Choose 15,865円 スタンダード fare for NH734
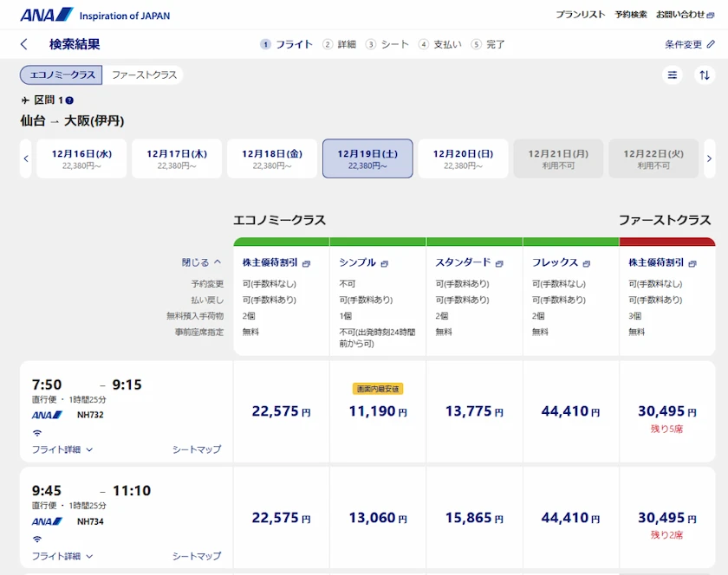The height and width of the screenshot is (575, 728). [x=475, y=518]
